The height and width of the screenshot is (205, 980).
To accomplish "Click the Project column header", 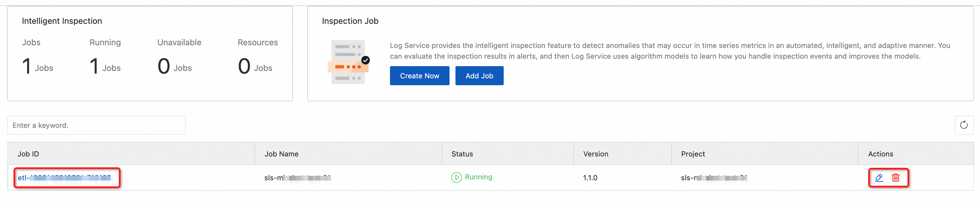I will 693,154.
